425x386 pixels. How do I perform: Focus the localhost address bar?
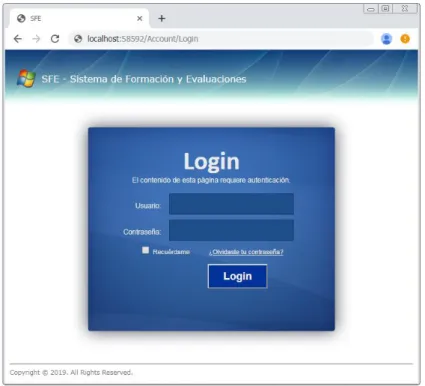click(221, 39)
